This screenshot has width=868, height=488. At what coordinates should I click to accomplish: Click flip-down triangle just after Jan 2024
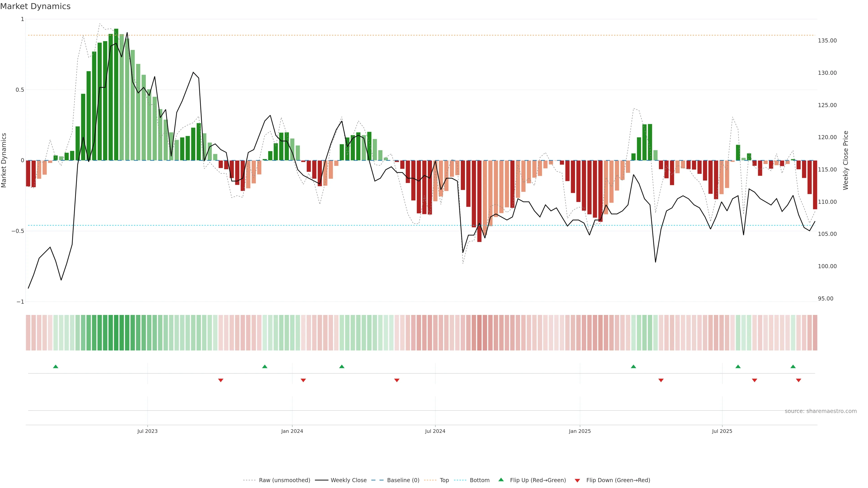coord(303,380)
